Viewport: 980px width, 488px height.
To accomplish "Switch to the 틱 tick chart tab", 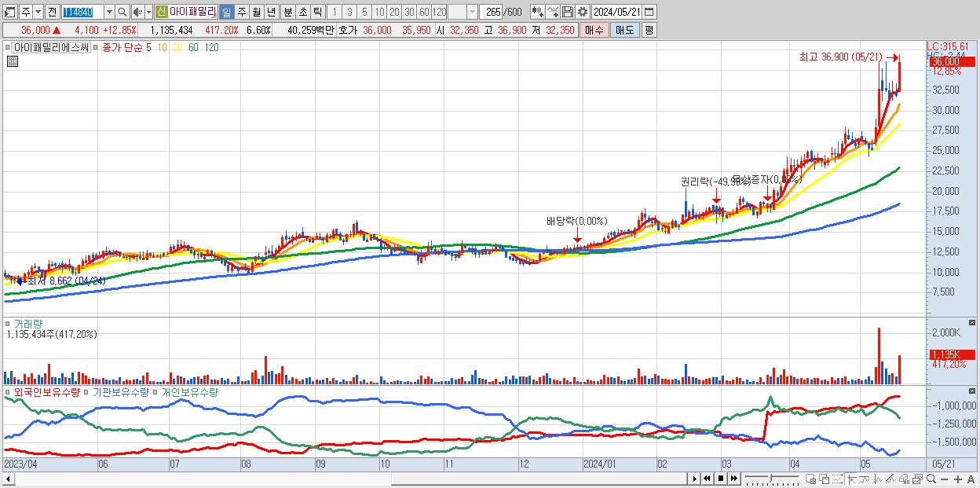I will click(317, 12).
